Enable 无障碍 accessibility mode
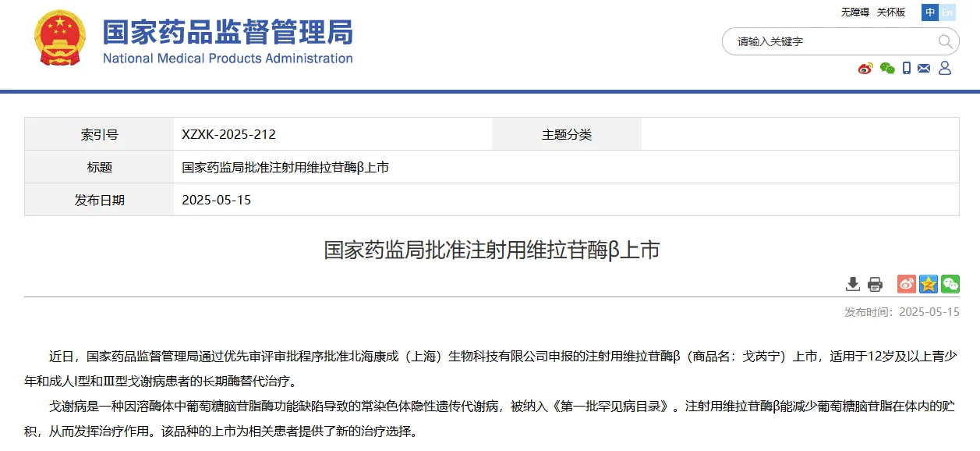This screenshot has width=980, height=451. click(854, 12)
